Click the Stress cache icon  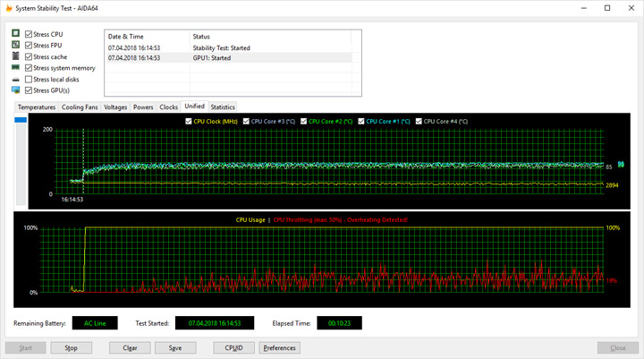pyautogui.click(x=15, y=56)
